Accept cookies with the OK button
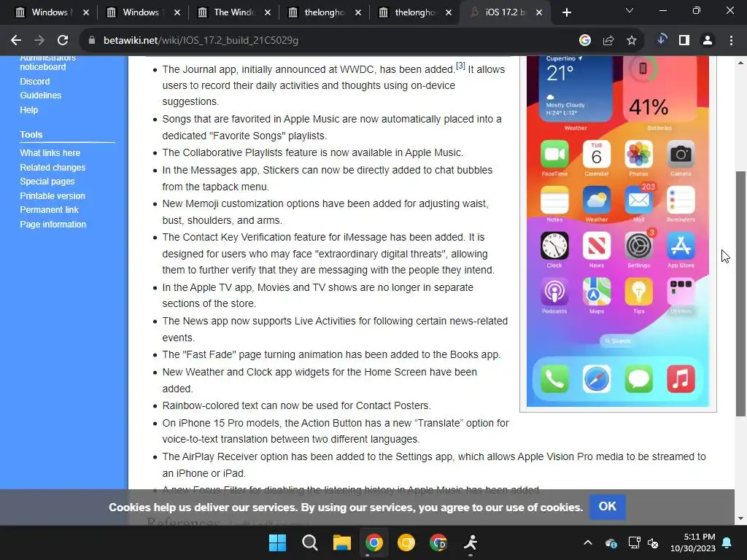The height and width of the screenshot is (560, 747). point(607,507)
